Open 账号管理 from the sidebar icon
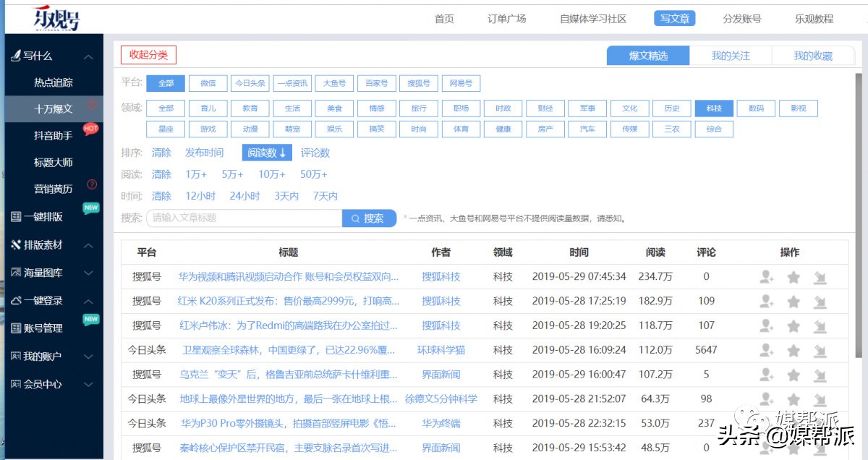 click(x=16, y=328)
